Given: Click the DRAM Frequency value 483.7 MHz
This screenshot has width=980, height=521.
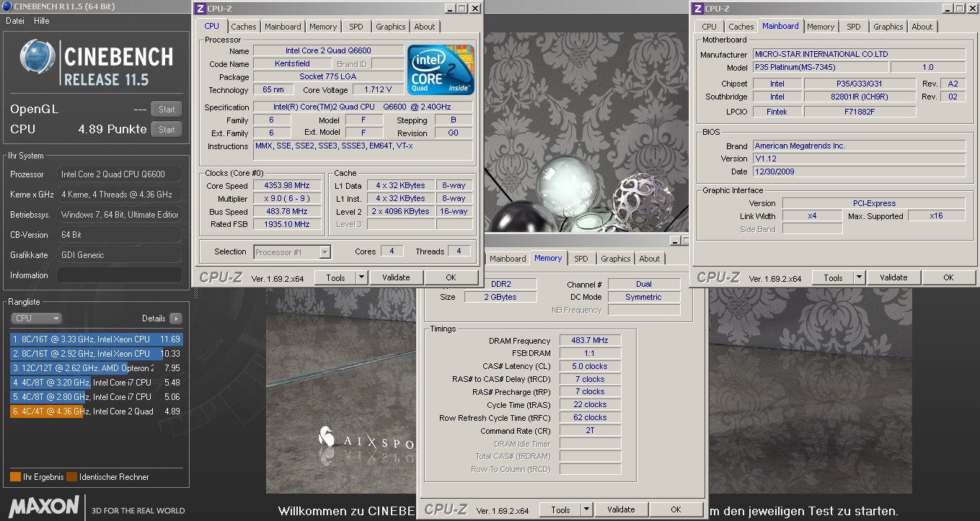Looking at the screenshot, I should [590, 340].
